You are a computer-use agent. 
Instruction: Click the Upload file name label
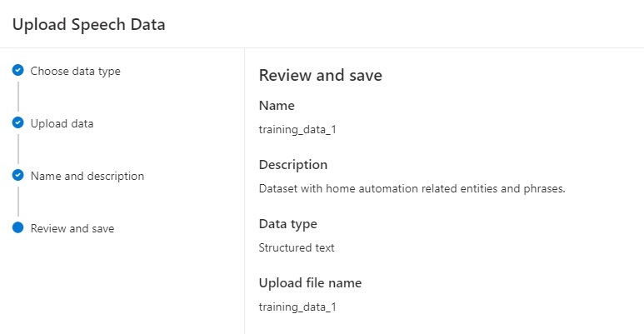click(x=310, y=283)
